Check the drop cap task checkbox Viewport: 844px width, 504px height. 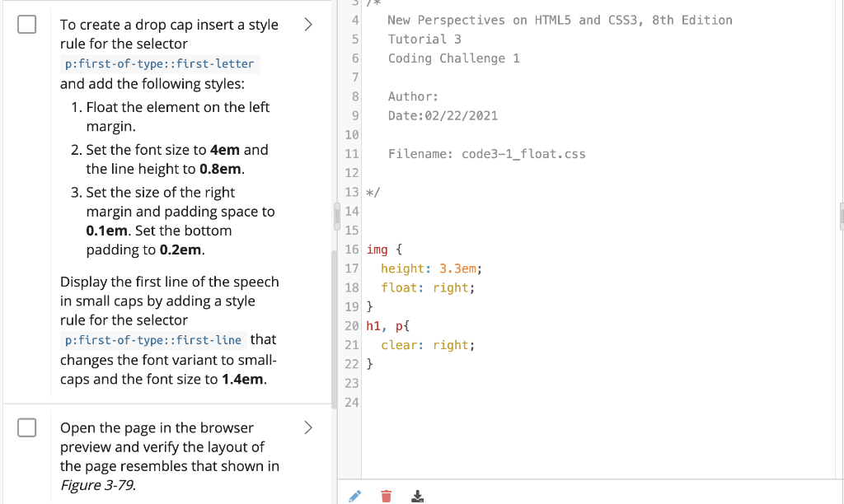27,24
